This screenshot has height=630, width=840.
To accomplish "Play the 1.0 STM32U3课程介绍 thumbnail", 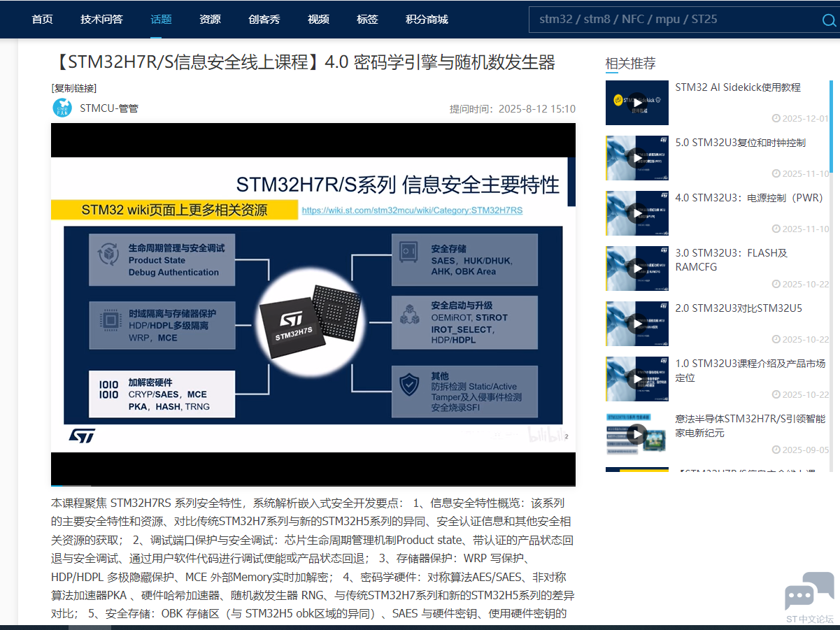I will tap(636, 379).
